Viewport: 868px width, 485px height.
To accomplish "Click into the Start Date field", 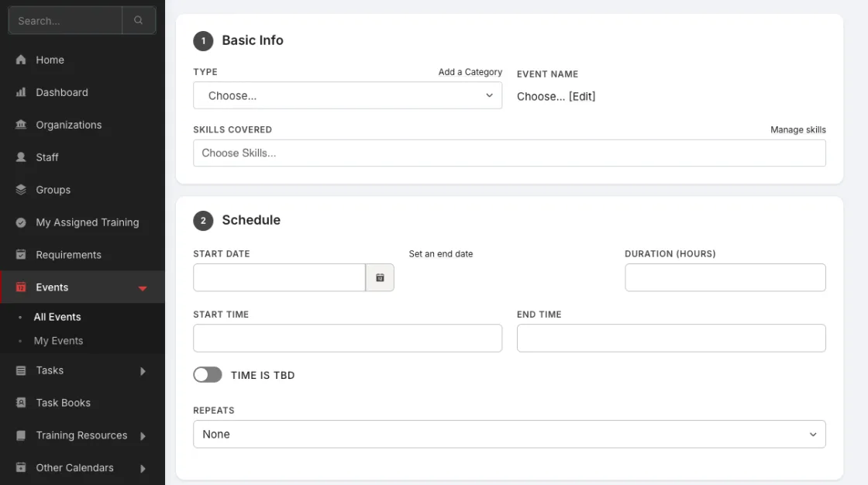I will point(279,277).
